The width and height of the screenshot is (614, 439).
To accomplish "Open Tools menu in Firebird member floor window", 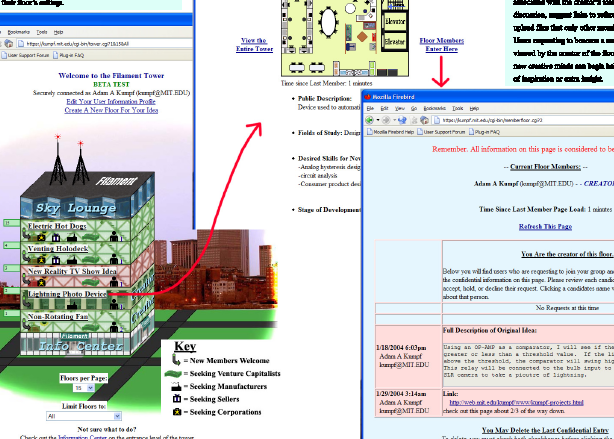I will pos(457,108).
